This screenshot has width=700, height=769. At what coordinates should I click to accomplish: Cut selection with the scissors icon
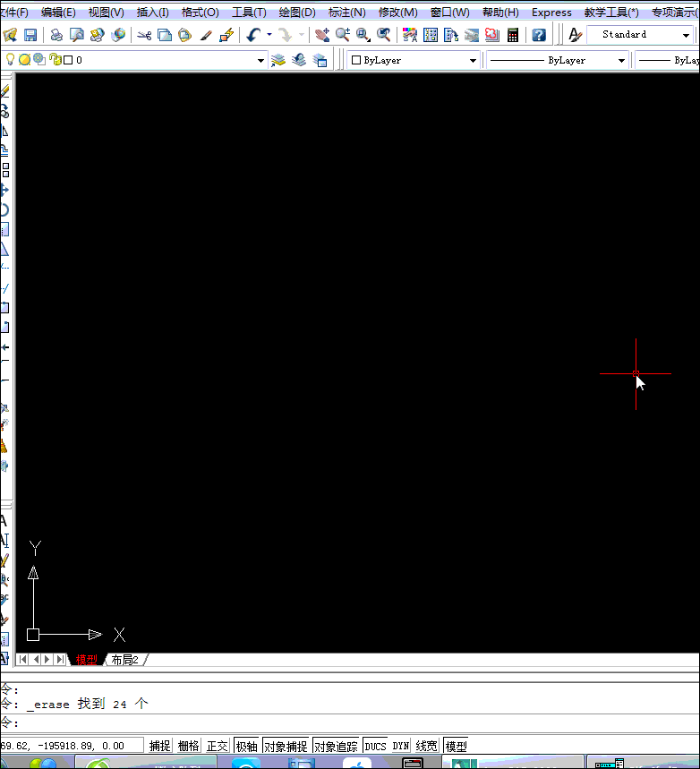144,35
